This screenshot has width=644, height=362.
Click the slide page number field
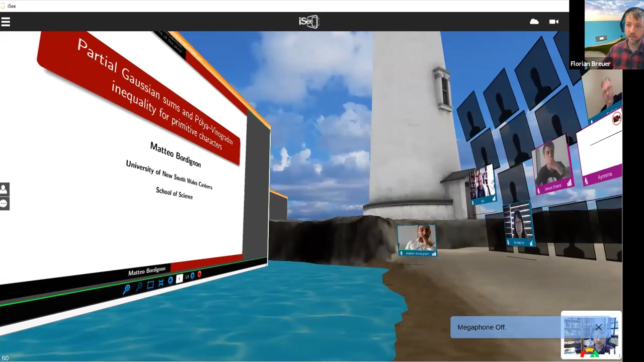(179, 279)
